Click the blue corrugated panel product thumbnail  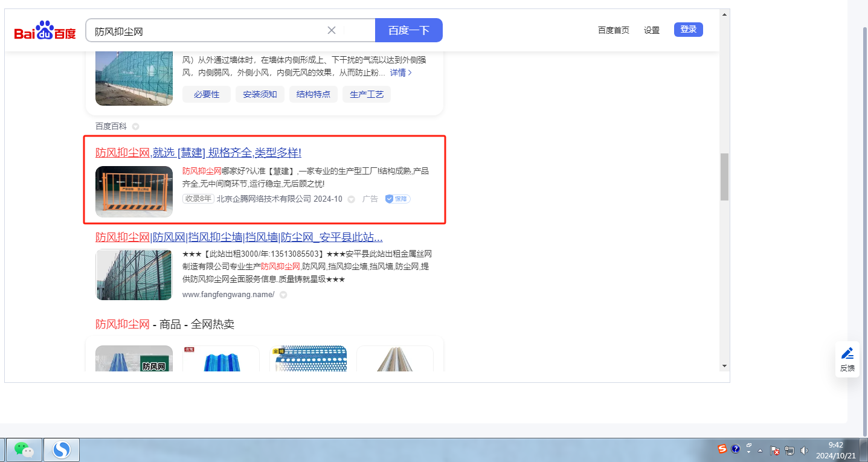tap(221, 358)
